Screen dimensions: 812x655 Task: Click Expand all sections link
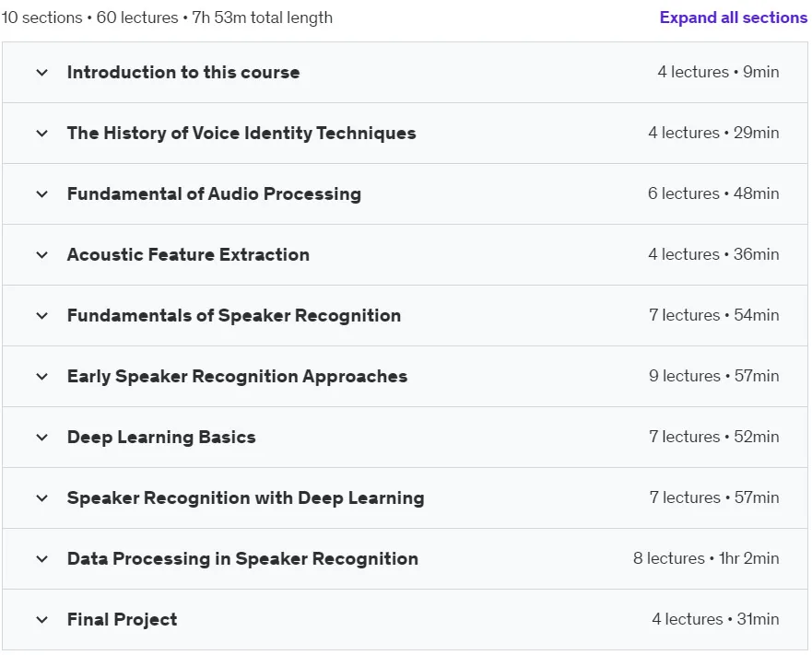coord(734,18)
